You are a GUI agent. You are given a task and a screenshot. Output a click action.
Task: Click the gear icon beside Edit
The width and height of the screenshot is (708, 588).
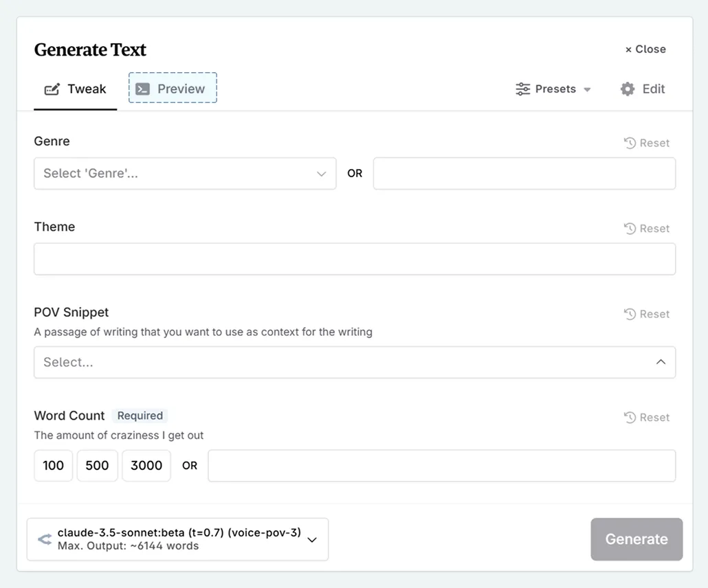[x=626, y=89]
